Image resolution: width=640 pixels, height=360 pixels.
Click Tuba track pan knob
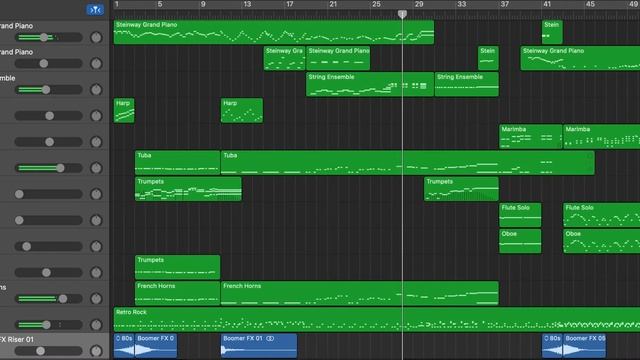click(96, 168)
